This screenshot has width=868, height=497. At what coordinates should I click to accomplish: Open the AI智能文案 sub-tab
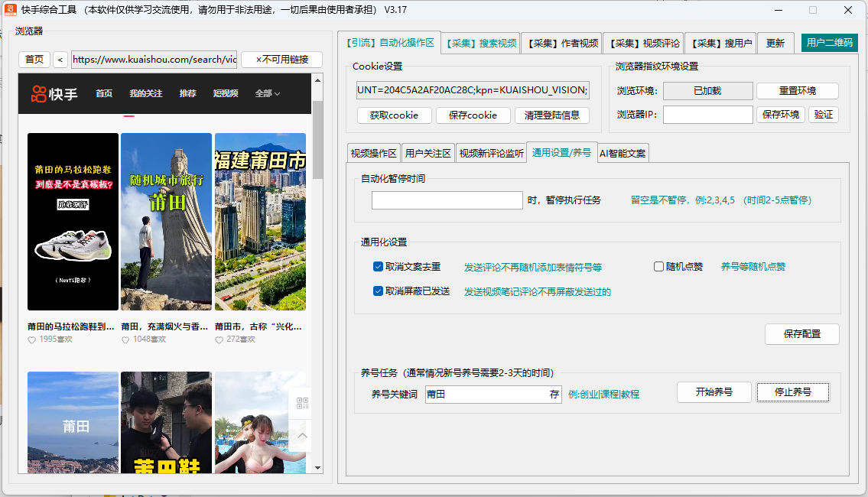point(623,154)
